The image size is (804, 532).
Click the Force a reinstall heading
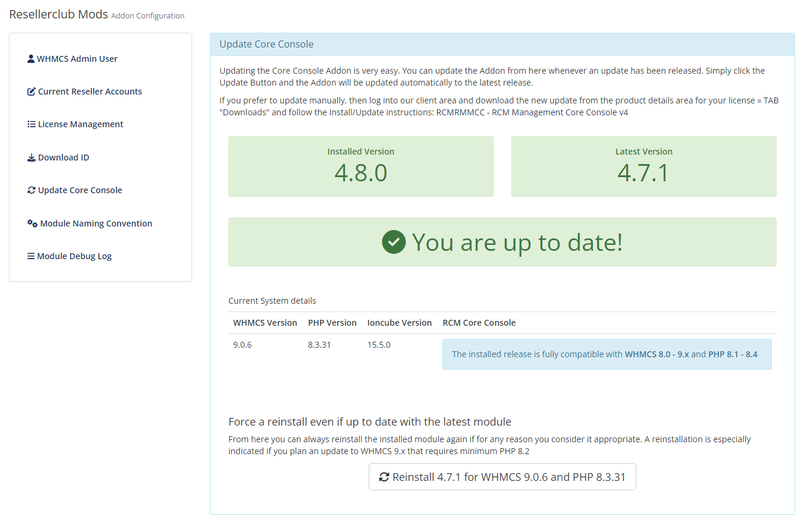pyautogui.click(x=370, y=422)
